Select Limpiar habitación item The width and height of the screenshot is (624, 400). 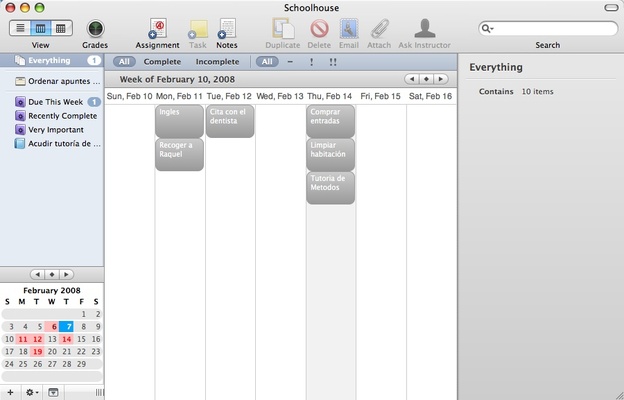coord(330,154)
